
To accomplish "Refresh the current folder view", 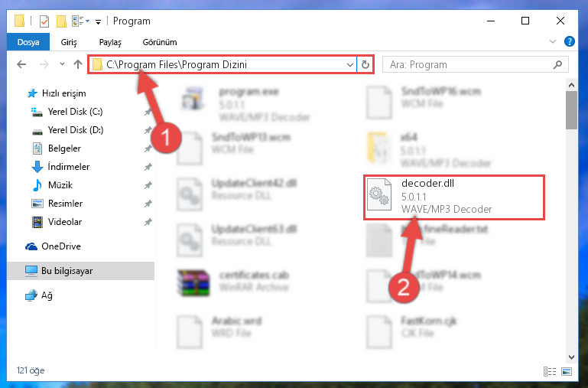I will pyautogui.click(x=365, y=64).
